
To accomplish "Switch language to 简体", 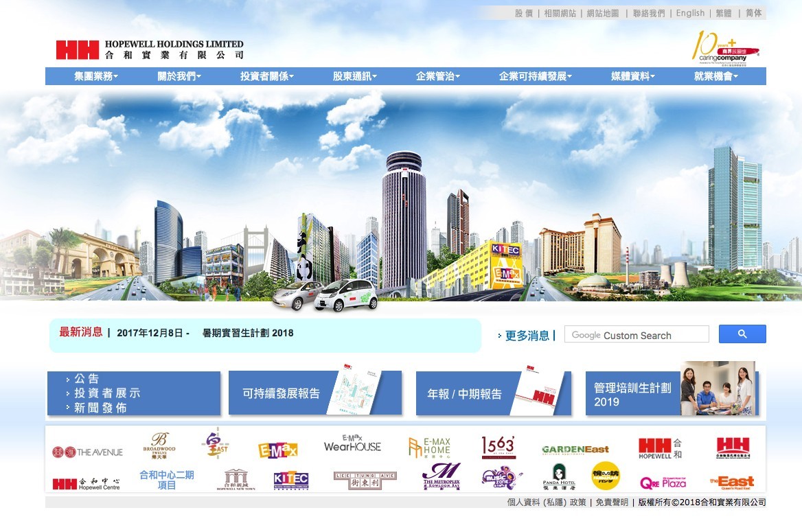I will 754,13.
